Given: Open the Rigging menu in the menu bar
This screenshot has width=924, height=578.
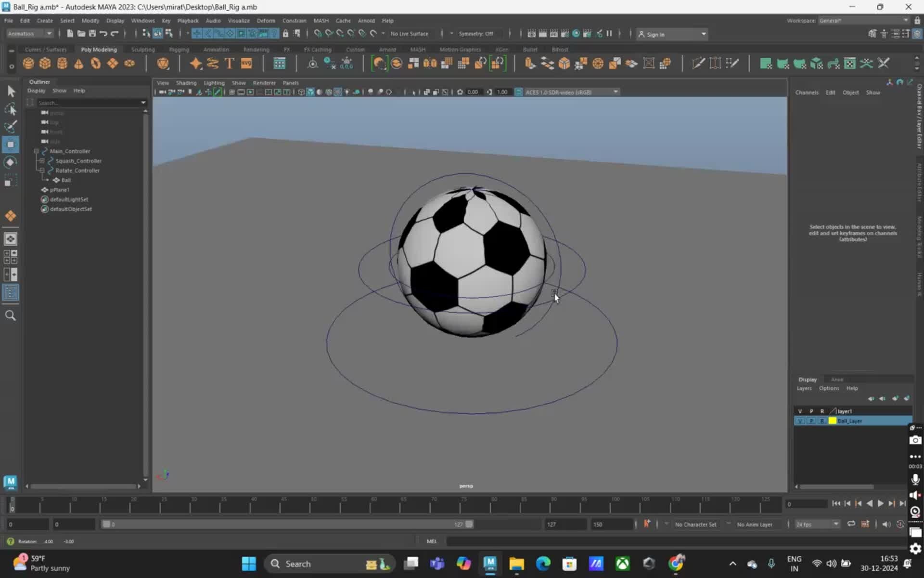Looking at the screenshot, I should click(179, 49).
